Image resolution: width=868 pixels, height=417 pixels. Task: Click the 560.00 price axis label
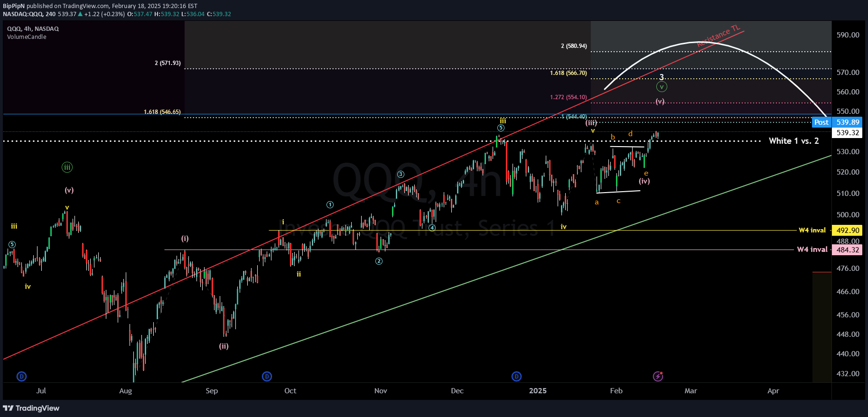[x=848, y=92]
